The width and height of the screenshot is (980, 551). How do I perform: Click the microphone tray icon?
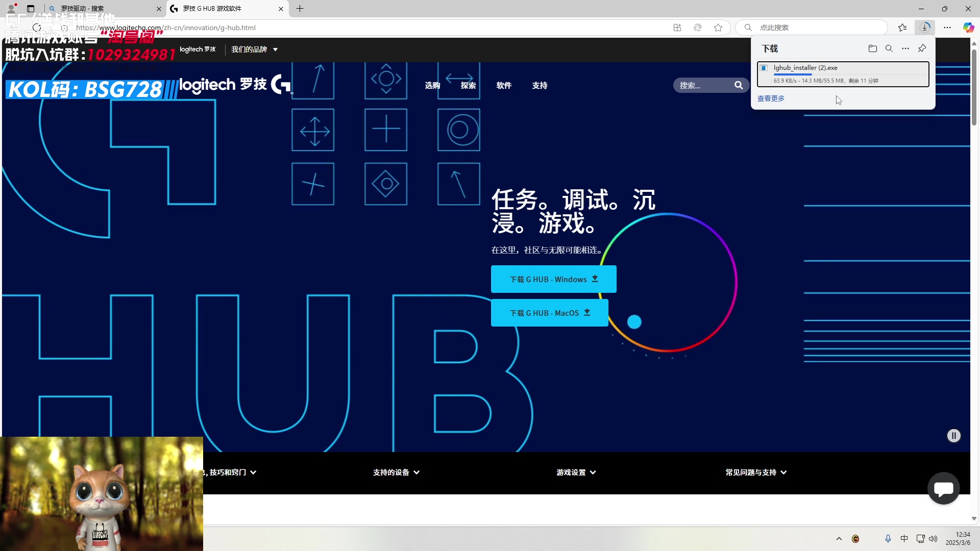[x=888, y=539]
